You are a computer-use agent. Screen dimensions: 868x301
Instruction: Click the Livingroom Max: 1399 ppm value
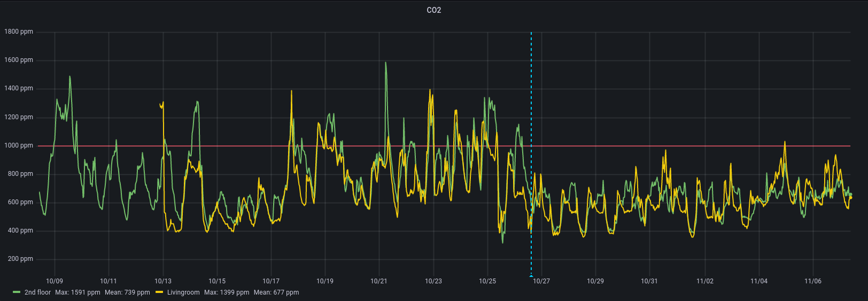click(227, 292)
